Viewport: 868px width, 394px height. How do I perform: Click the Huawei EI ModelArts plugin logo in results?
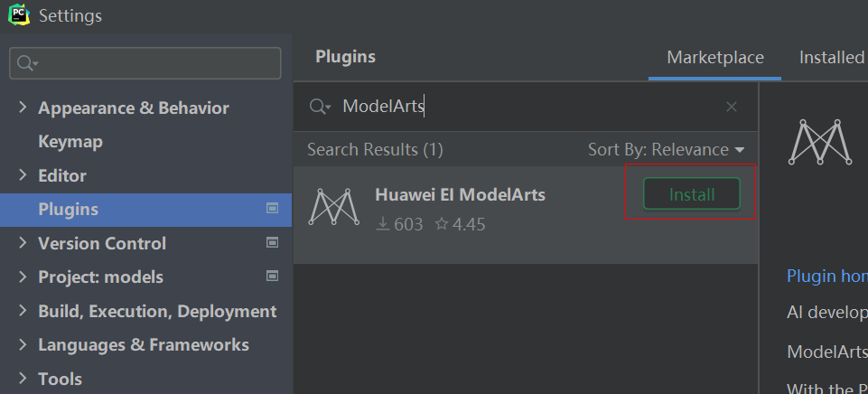(333, 206)
